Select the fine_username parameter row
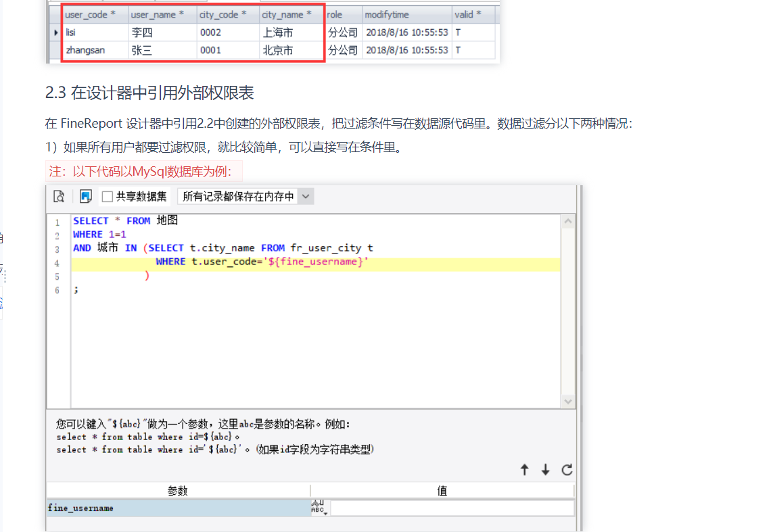 click(179, 508)
